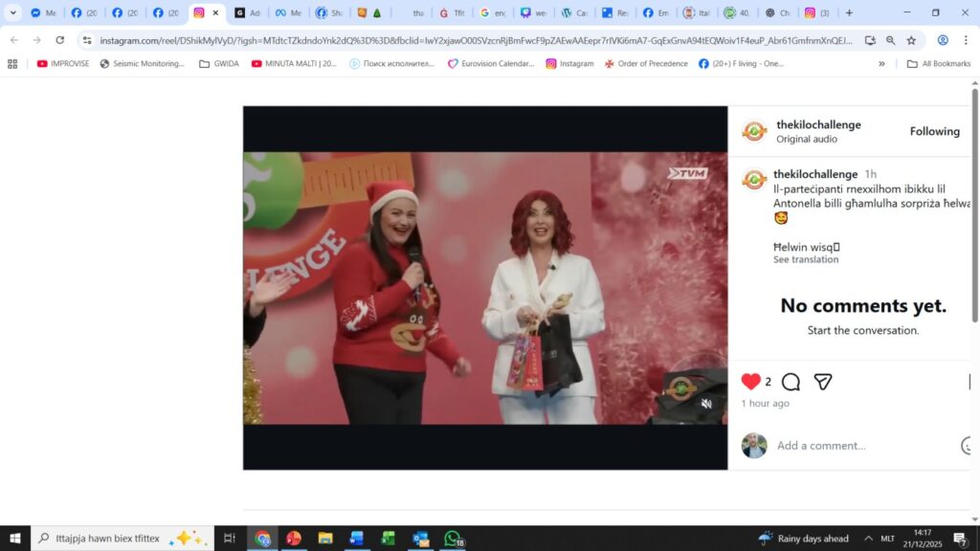Open thekilochallenge profile from header username
Image resolution: width=980 pixels, height=551 pixels.
(818, 124)
